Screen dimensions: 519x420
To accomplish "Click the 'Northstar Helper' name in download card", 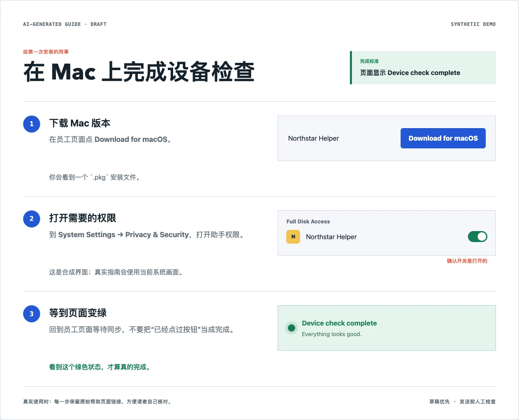I will pos(313,138).
